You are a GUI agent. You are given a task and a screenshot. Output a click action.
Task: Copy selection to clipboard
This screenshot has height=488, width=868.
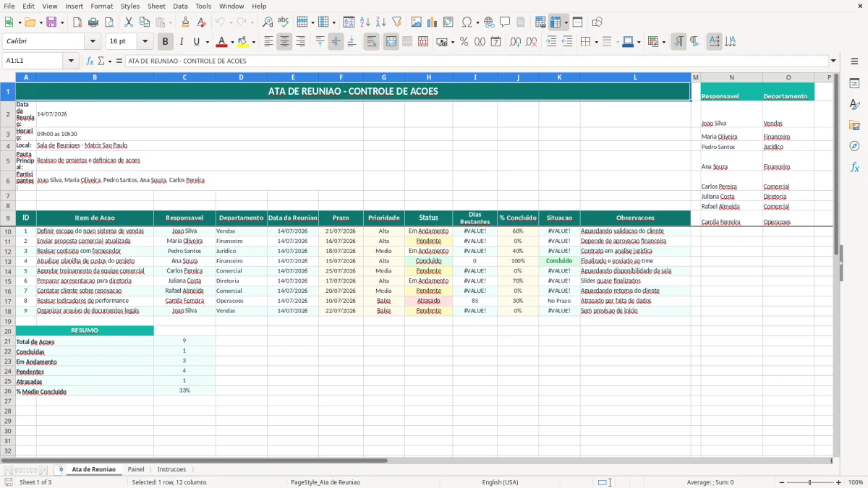coord(144,22)
